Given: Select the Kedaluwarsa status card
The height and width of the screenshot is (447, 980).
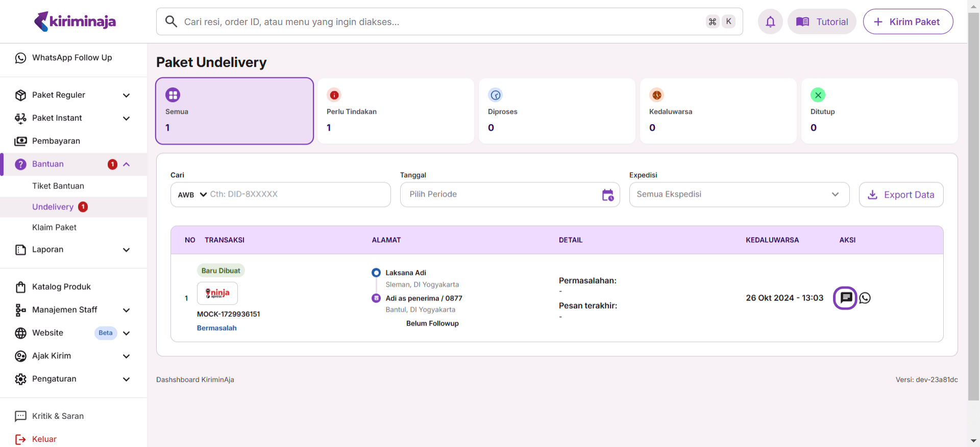Looking at the screenshot, I should tap(718, 111).
